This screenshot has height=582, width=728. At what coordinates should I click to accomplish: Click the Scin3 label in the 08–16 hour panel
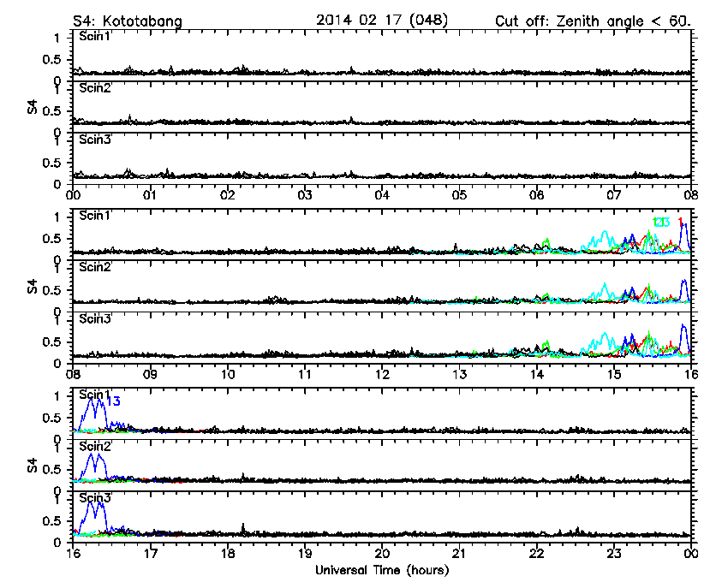95,319
